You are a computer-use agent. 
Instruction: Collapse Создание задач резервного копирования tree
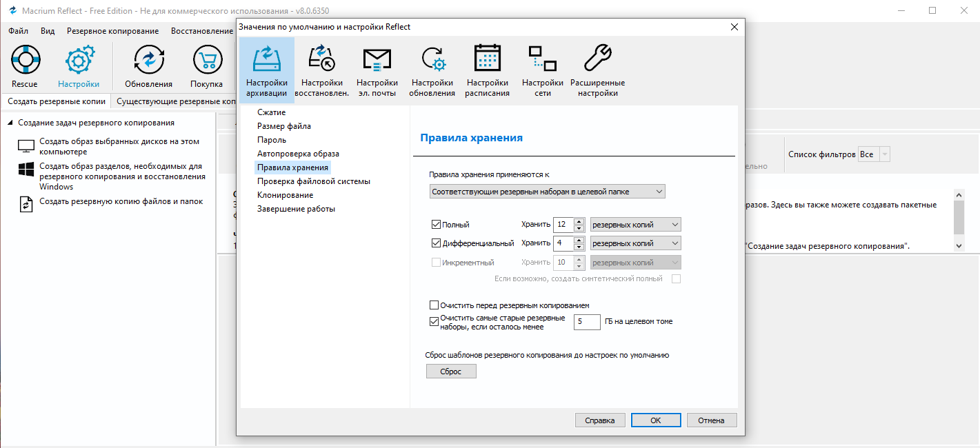pos(11,123)
